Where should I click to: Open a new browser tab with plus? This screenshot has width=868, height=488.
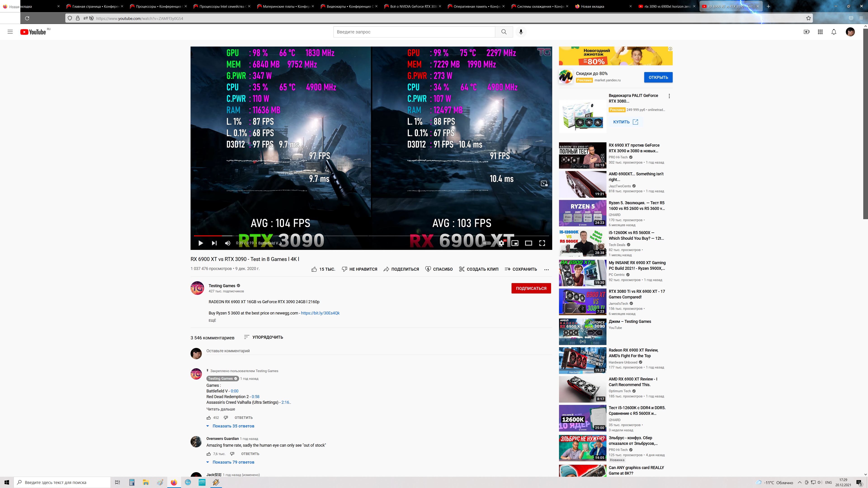(769, 6)
